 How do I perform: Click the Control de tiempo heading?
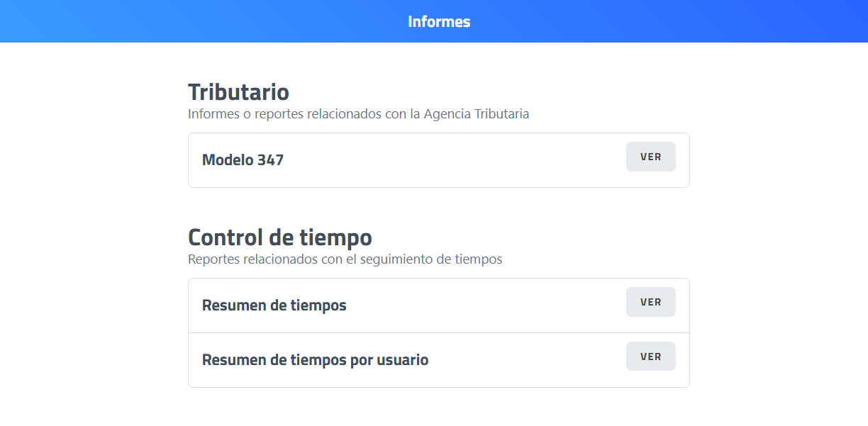(279, 237)
